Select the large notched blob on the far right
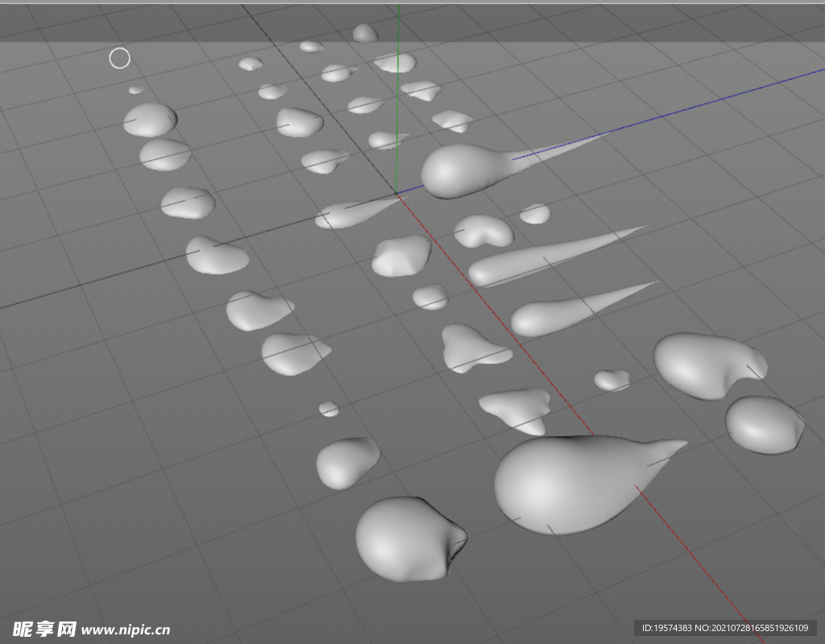Image resolution: width=825 pixels, height=644 pixels. click(710, 365)
